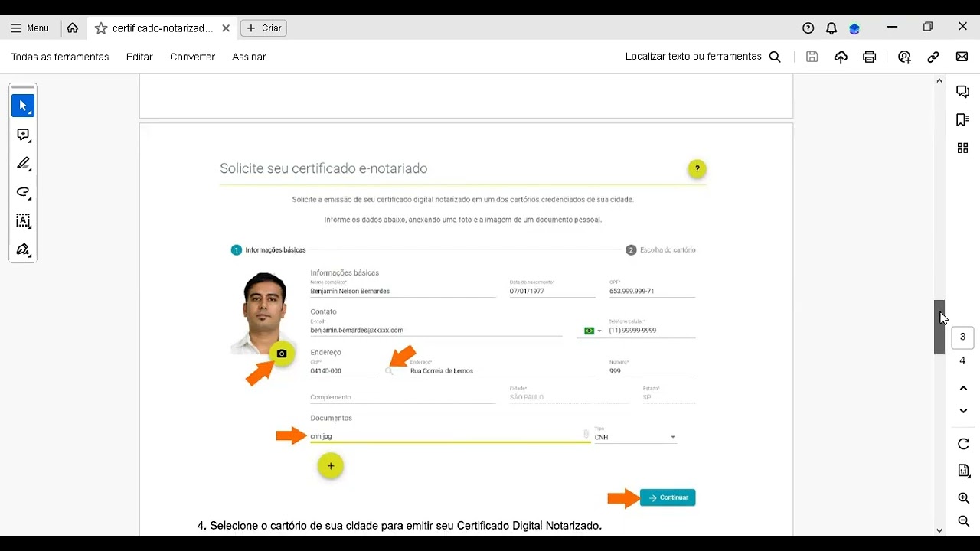
Task: Open the Converter menu
Action: (192, 57)
